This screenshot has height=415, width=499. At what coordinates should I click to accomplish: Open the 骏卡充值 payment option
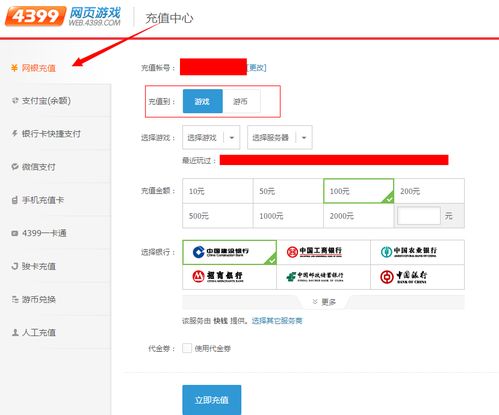55,266
